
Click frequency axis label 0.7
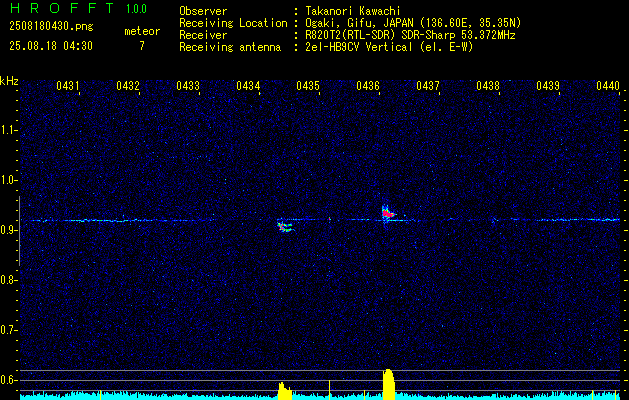click(x=8, y=330)
